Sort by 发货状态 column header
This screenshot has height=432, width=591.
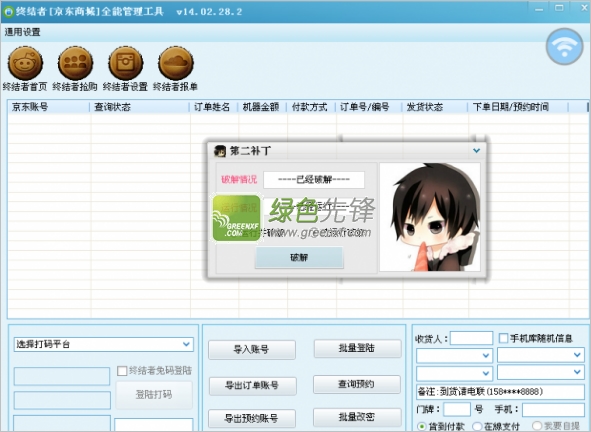435,107
